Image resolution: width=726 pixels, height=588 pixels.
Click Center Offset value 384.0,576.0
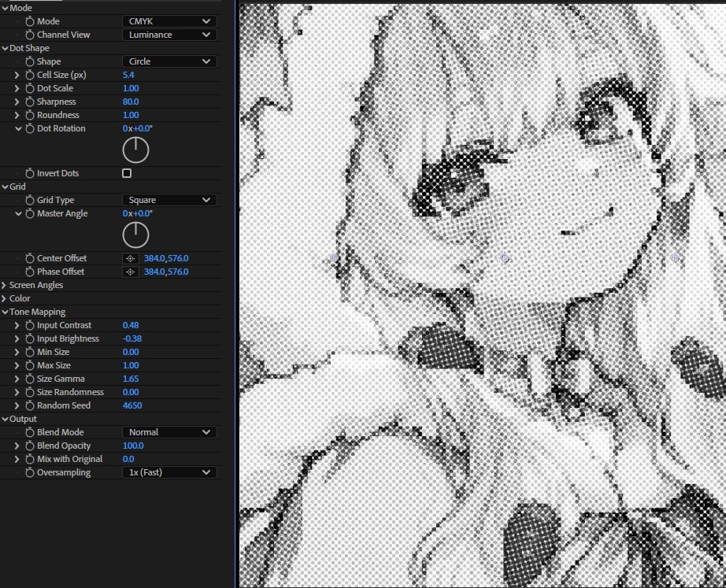[x=166, y=258]
